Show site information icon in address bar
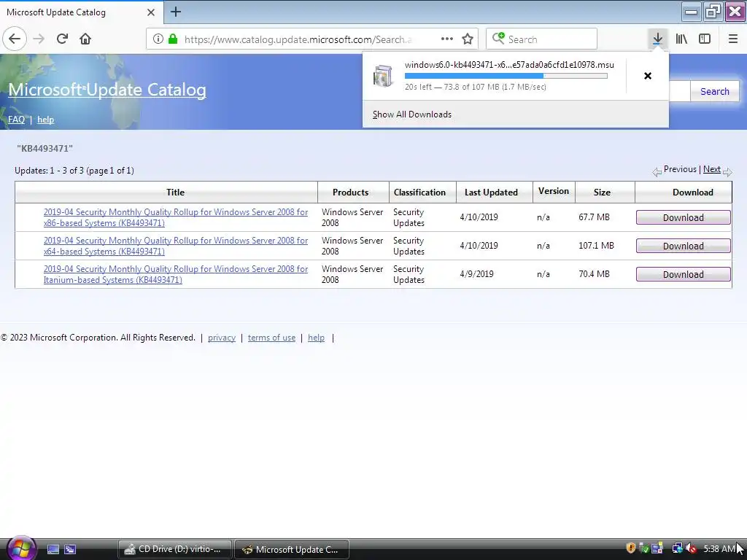This screenshot has width=747, height=560. tap(158, 39)
